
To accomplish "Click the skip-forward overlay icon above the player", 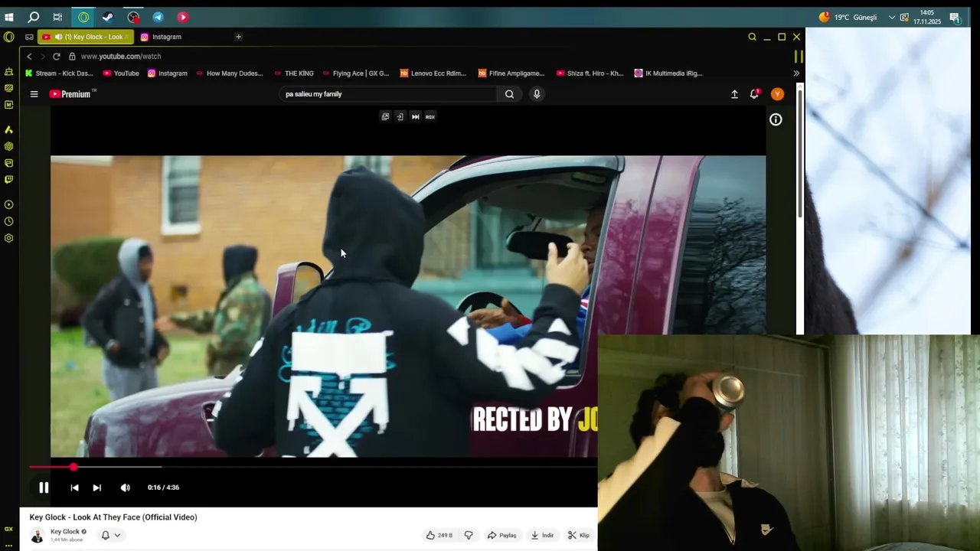I will (415, 116).
